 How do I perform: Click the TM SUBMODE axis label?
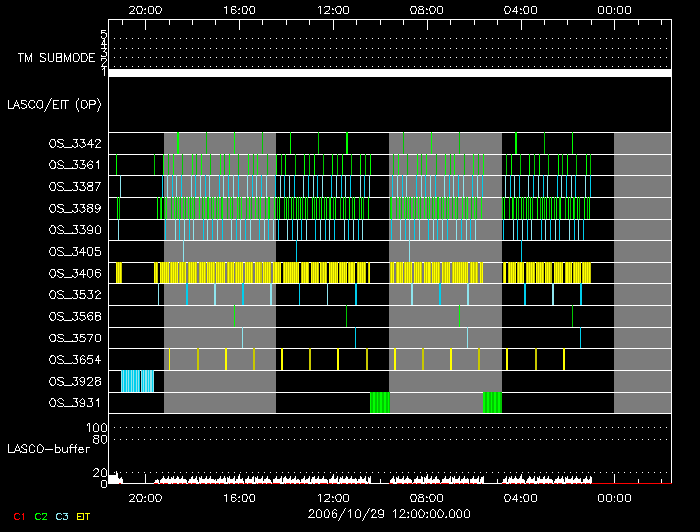[55, 58]
